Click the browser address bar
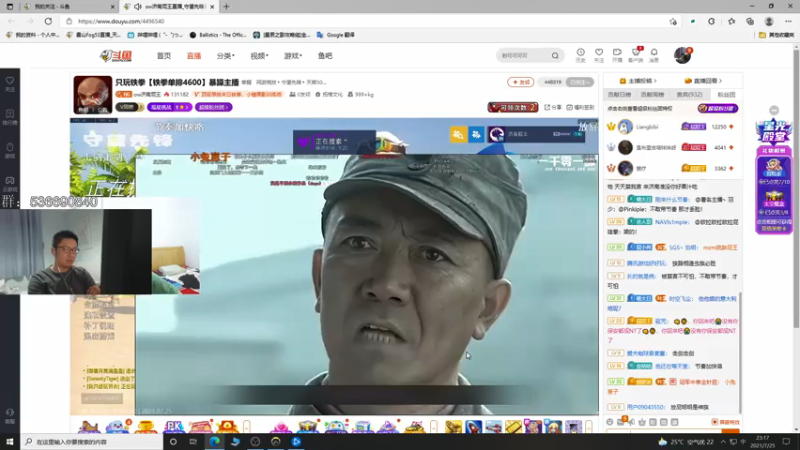 367,21
